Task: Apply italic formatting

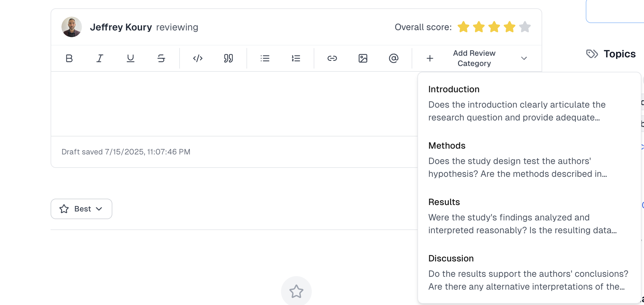Action: coord(100,58)
